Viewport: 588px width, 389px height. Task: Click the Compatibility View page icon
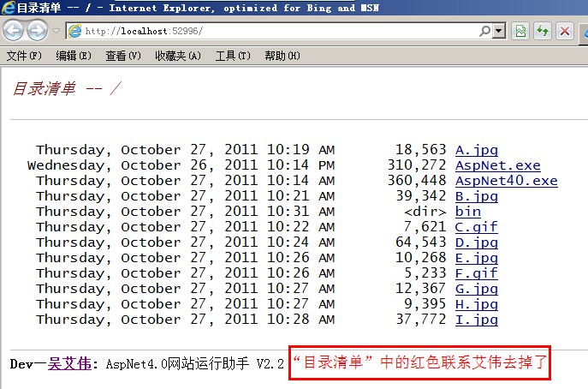point(520,31)
